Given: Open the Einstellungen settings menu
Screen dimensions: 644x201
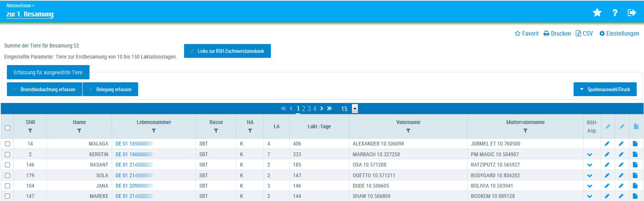Looking at the screenshot, I should [619, 34].
